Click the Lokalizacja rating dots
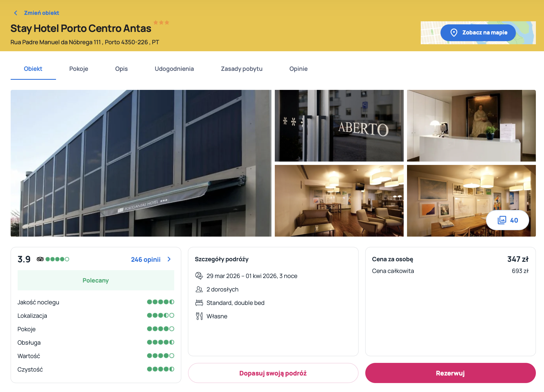This screenshot has height=392, width=544. [161, 315]
